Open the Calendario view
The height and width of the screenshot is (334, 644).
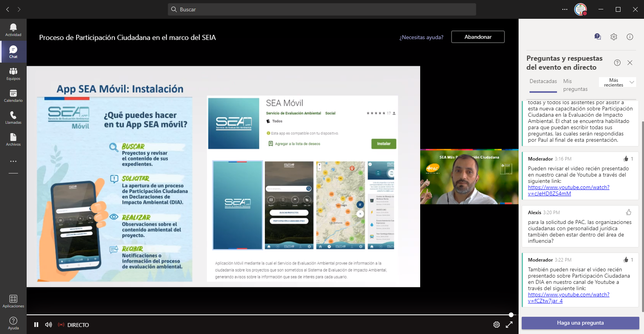pyautogui.click(x=13, y=96)
